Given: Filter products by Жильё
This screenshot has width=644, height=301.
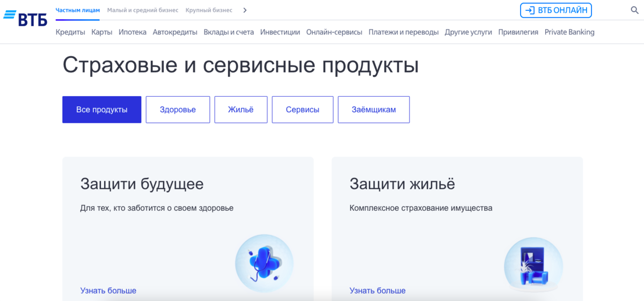Looking at the screenshot, I should (x=241, y=109).
